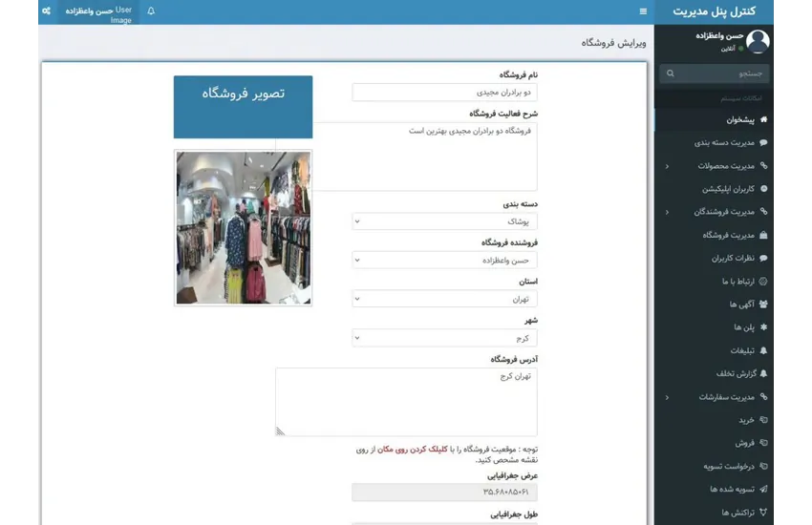Open تبلیغات link in sidebar
Viewport: 812px width, 525px height.
(x=715, y=350)
